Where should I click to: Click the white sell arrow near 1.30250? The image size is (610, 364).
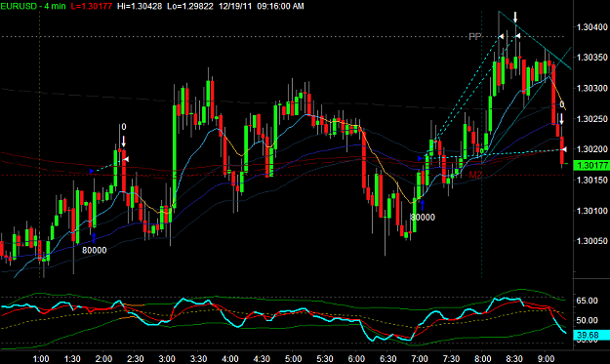[x=561, y=119]
